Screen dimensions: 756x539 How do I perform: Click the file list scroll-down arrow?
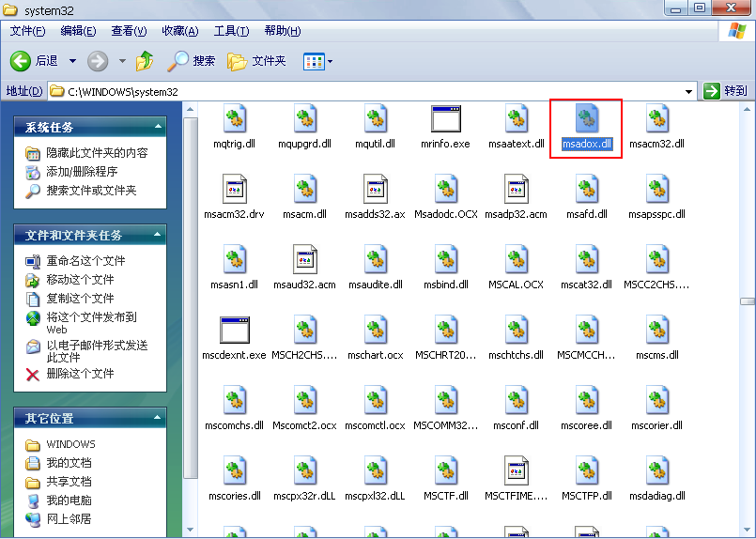tap(748, 529)
